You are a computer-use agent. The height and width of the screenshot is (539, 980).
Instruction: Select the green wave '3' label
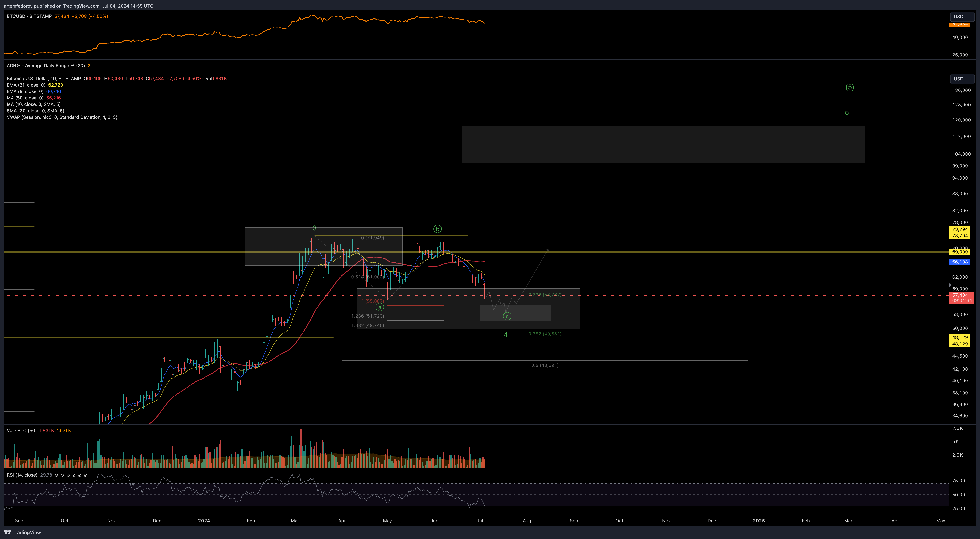(x=315, y=228)
